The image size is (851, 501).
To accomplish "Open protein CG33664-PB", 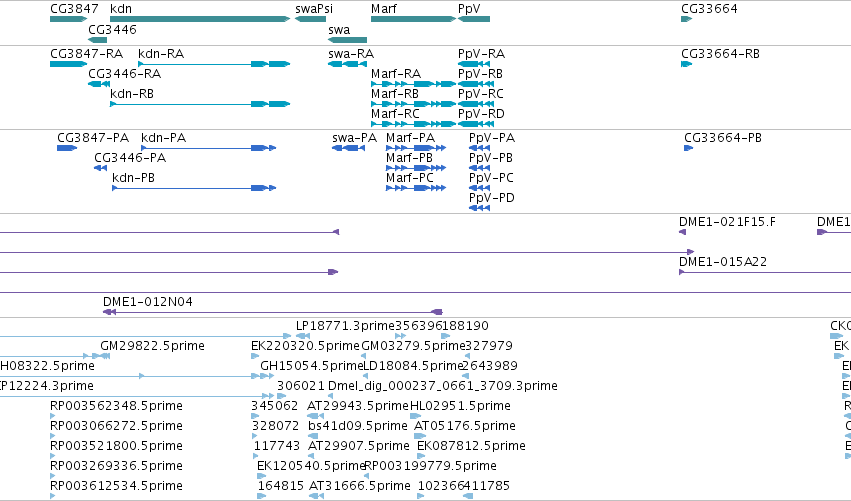I will [x=722, y=138].
